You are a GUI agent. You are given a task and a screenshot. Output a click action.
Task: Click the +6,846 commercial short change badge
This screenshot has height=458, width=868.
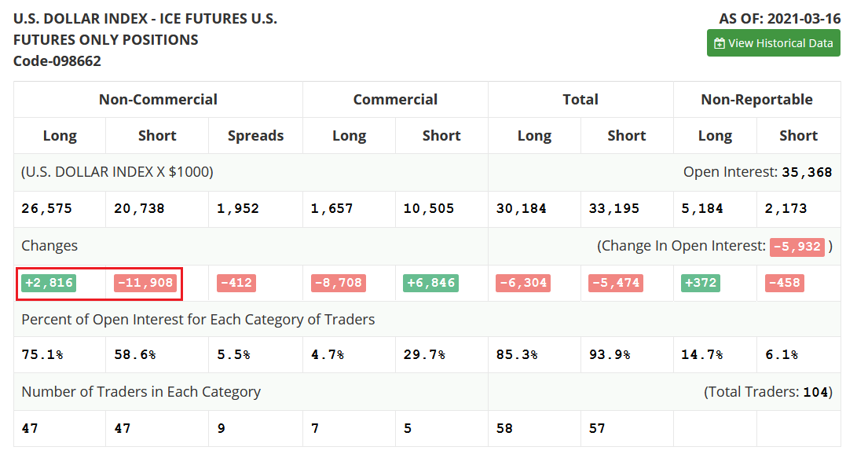tap(430, 283)
